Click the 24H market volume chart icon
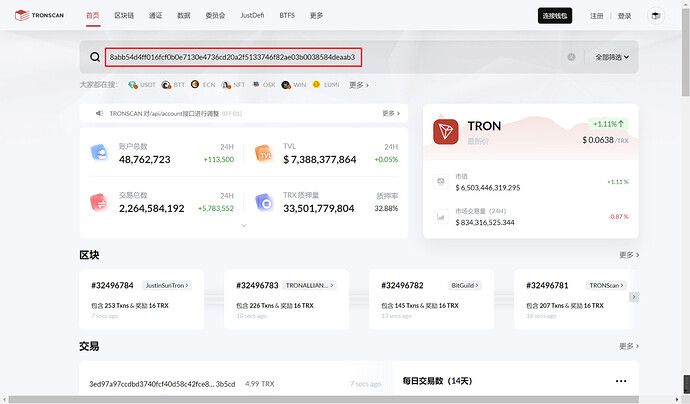690x404 pixels. coord(440,216)
